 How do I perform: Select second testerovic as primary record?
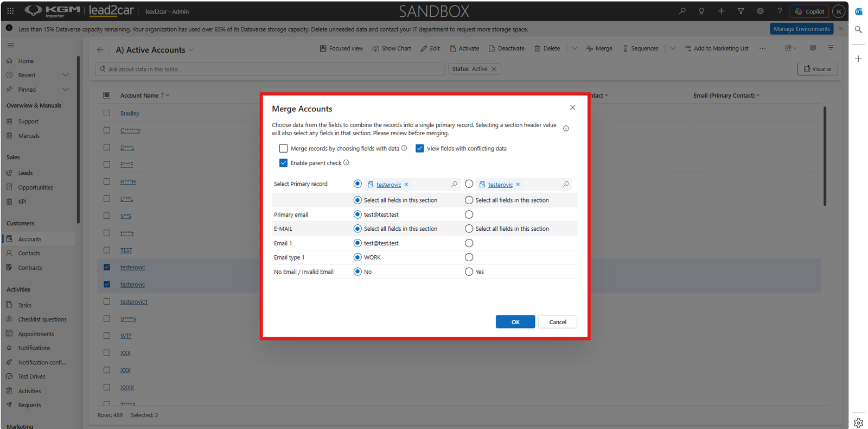[469, 184]
